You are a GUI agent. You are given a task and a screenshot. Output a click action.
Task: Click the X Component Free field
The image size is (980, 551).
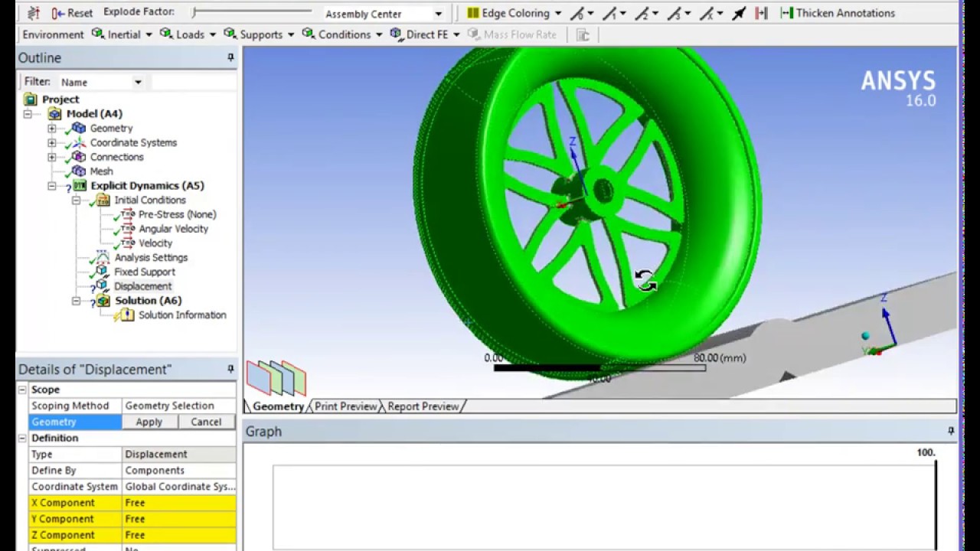point(179,503)
